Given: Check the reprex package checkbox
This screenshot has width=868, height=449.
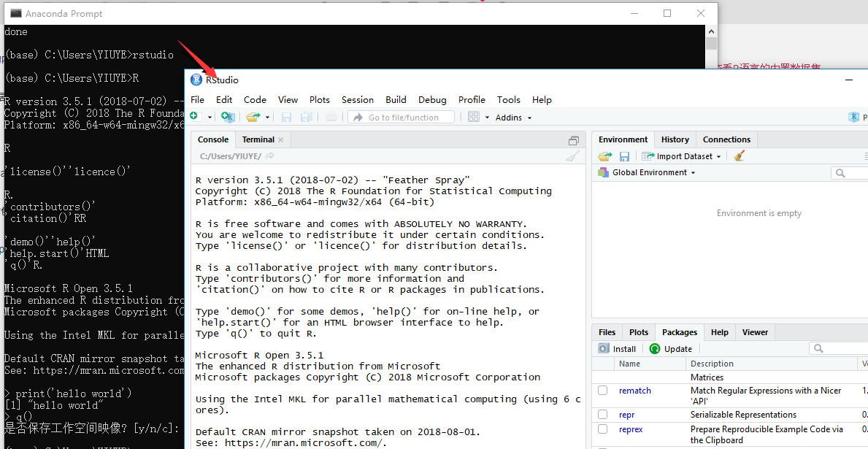Looking at the screenshot, I should point(603,429).
